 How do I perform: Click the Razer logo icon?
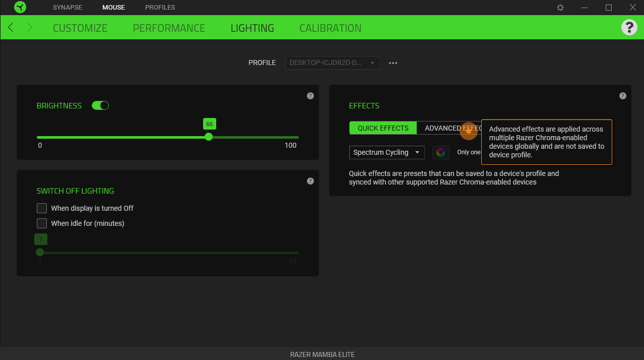point(20,8)
